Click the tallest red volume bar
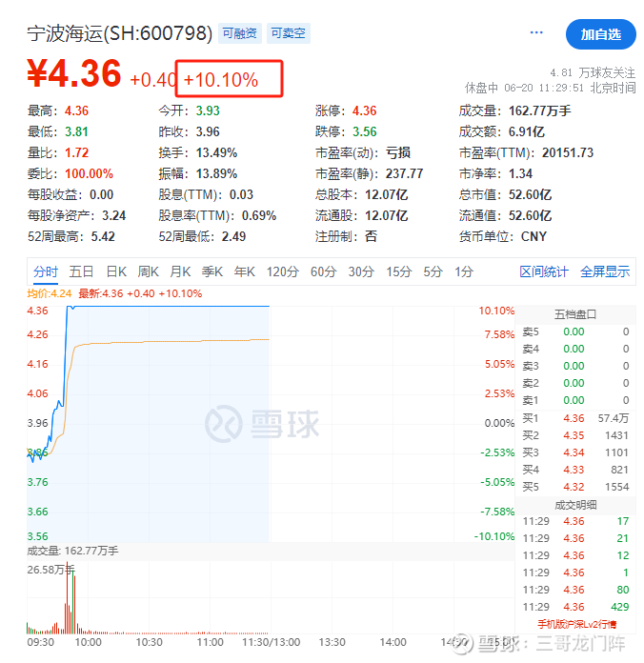 (x=67, y=597)
